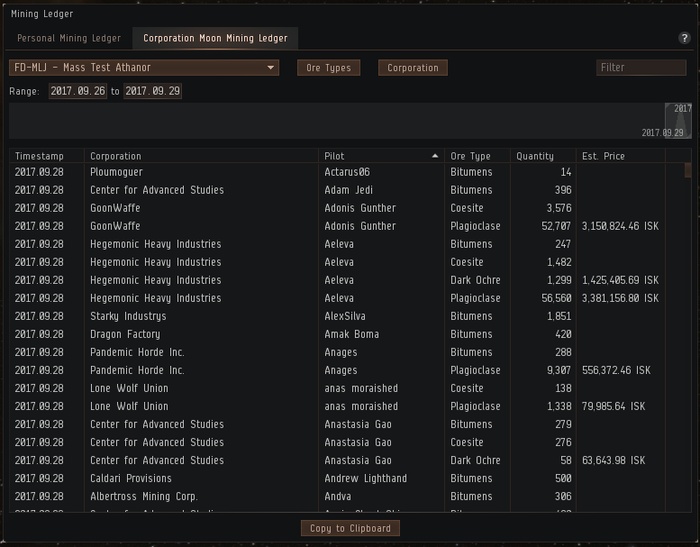Copy ledger with Copy to Clipboard button
The image size is (700, 547).
point(350,528)
